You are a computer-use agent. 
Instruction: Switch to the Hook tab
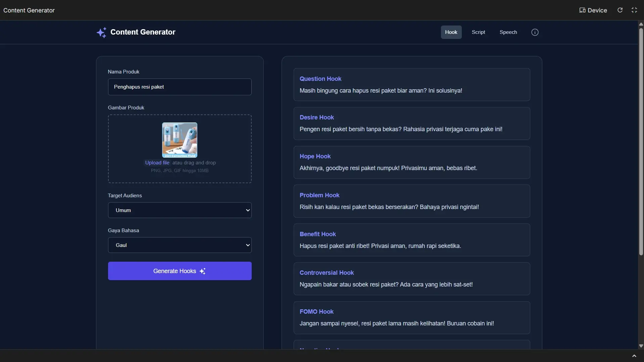tap(451, 32)
